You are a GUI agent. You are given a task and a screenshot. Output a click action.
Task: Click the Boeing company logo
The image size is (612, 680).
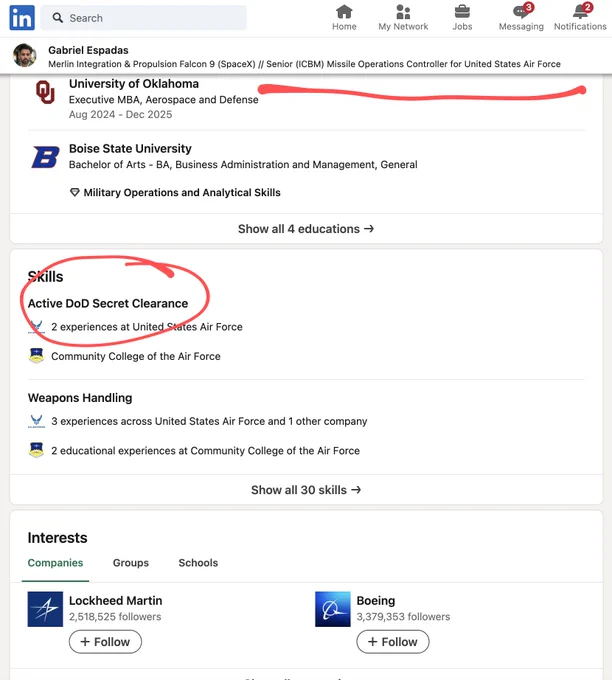coord(333,609)
